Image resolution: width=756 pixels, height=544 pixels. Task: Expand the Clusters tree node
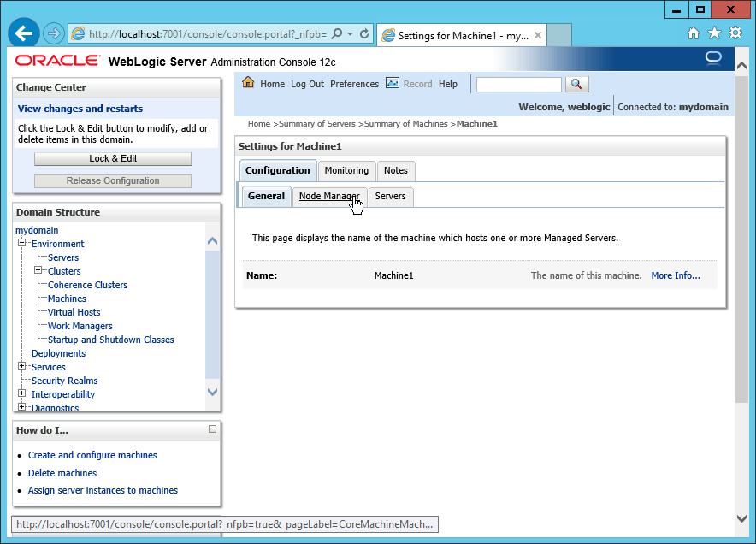[x=38, y=271]
